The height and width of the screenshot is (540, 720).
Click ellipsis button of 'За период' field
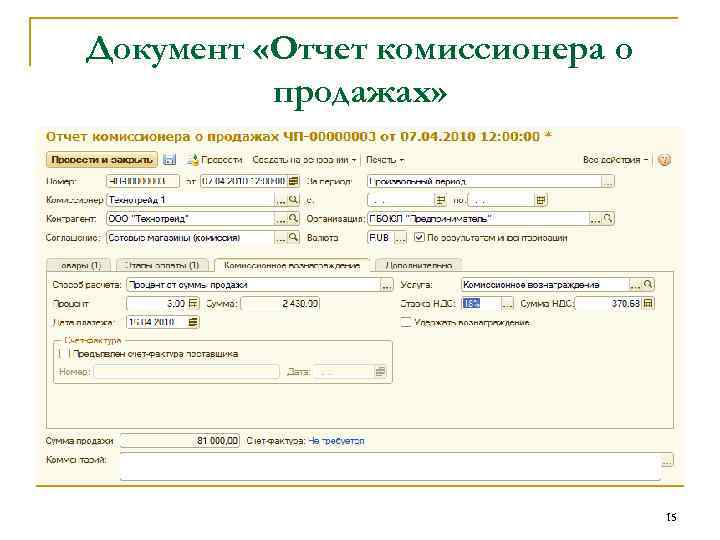click(x=608, y=181)
